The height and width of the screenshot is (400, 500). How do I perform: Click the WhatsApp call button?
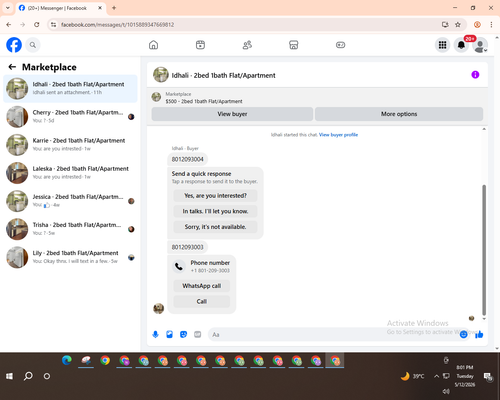202,286
